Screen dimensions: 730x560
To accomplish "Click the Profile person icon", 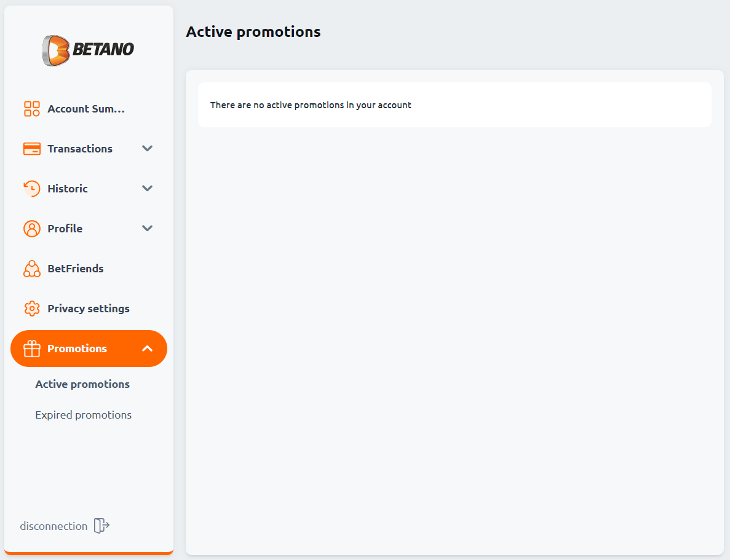I will (x=31, y=229).
